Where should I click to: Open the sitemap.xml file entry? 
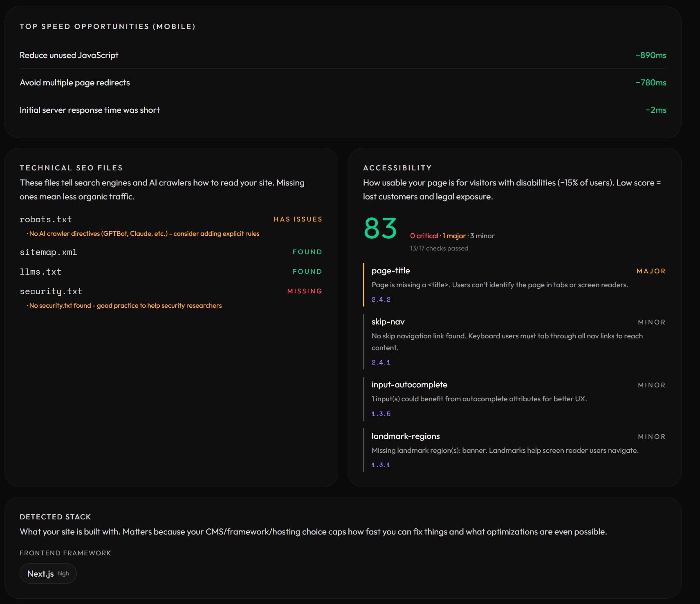coord(48,252)
